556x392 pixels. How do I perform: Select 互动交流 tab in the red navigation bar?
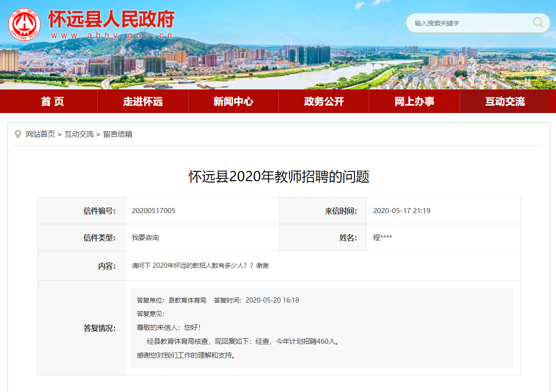pyautogui.click(x=505, y=101)
